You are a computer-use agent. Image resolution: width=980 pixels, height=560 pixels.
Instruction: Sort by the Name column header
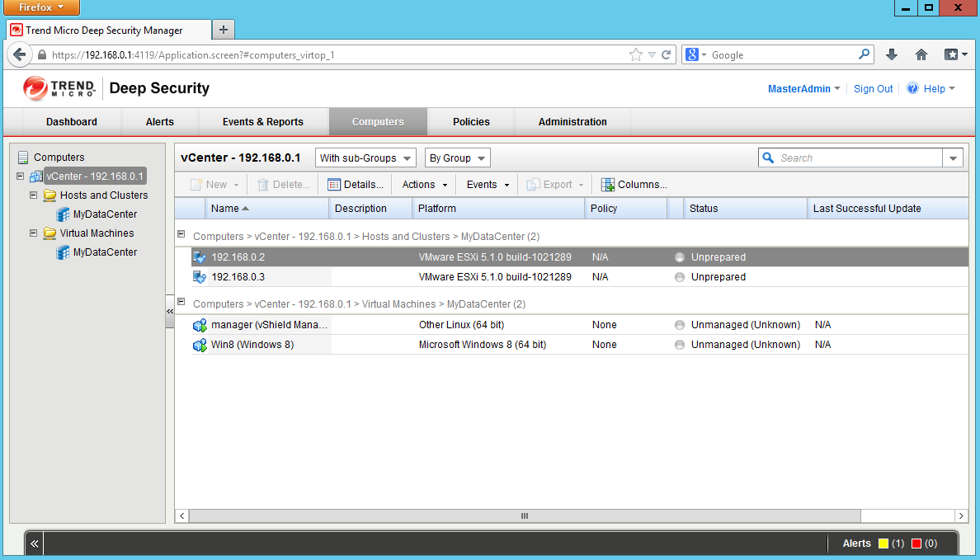pyautogui.click(x=267, y=209)
